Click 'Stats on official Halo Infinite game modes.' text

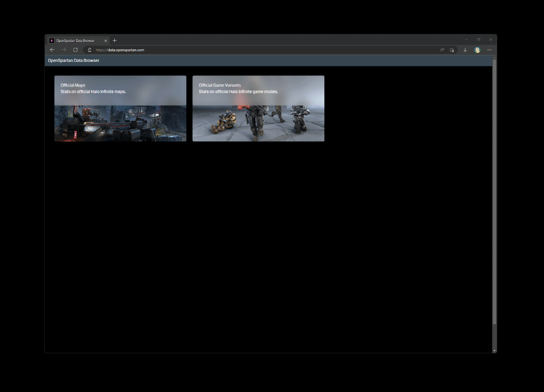coord(238,92)
